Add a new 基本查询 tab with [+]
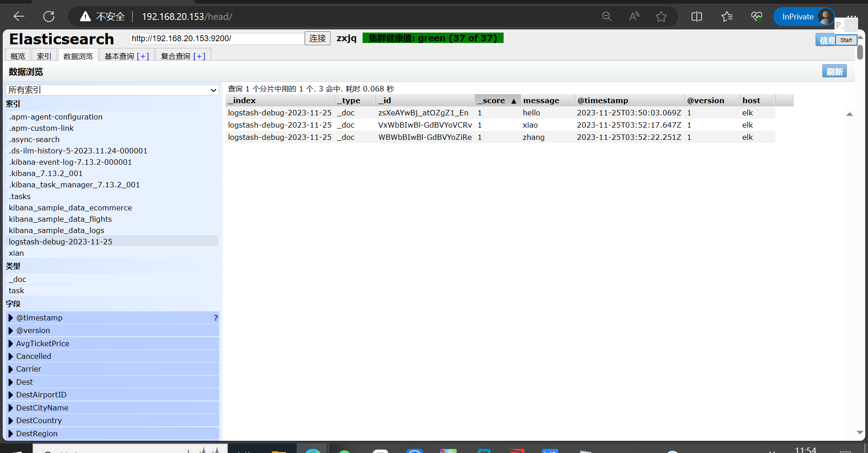The width and height of the screenshot is (868, 453). click(143, 56)
